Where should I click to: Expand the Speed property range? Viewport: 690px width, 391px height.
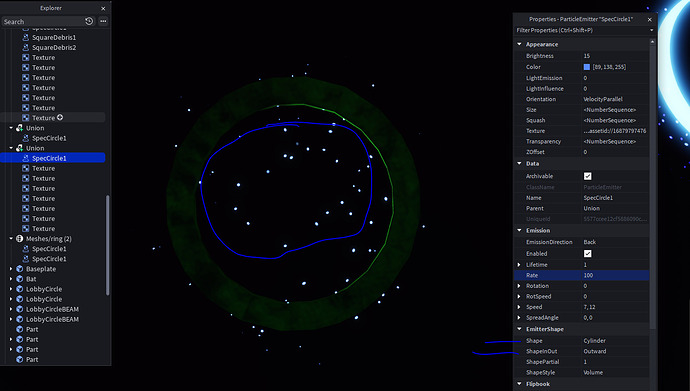coord(519,307)
